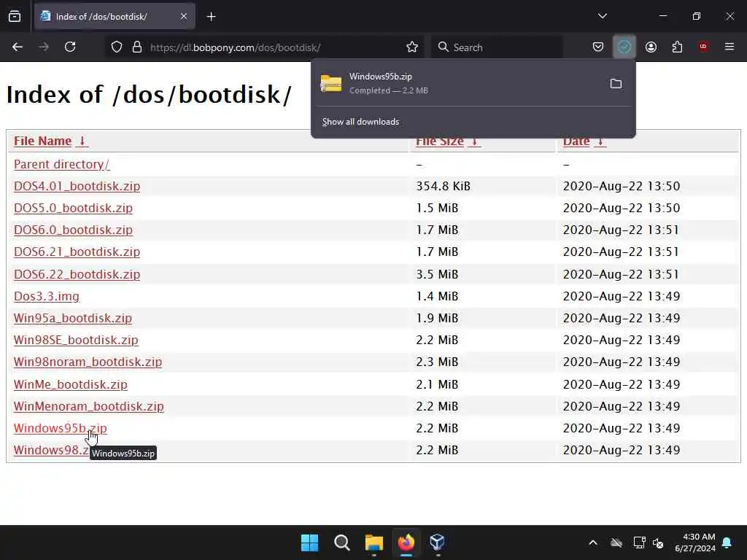The width and height of the screenshot is (747, 560).
Task: Click the forward navigation arrow
Action: coord(44,47)
